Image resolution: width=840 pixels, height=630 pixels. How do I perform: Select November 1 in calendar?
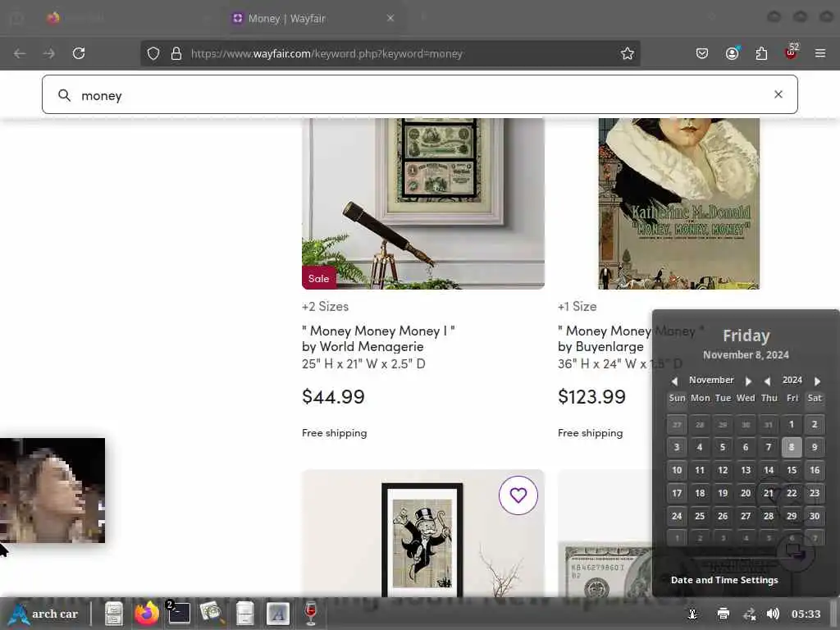tap(792, 424)
